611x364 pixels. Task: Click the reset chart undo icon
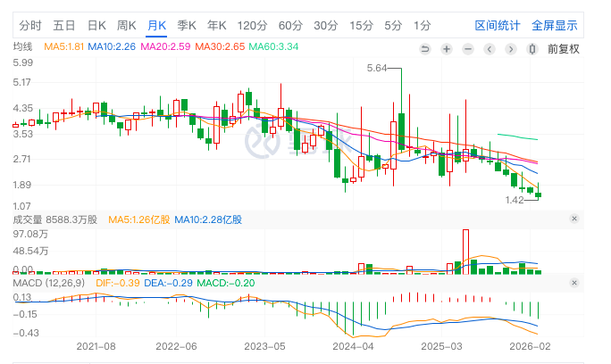coord(424,48)
